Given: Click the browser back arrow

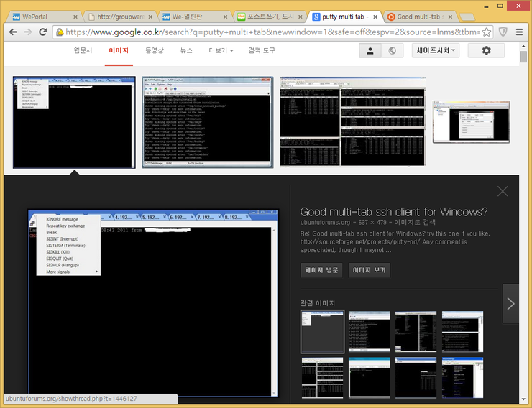Looking at the screenshot, I should click(11, 32).
